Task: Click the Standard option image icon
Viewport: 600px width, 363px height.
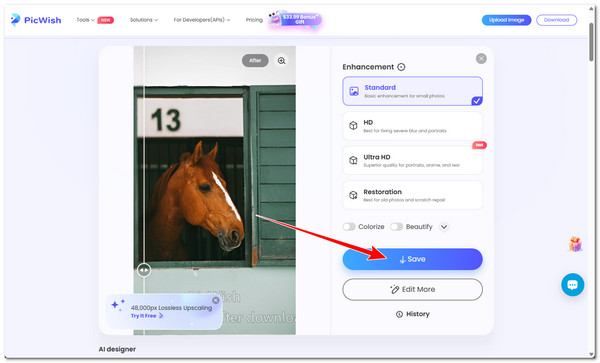Action: [x=354, y=91]
